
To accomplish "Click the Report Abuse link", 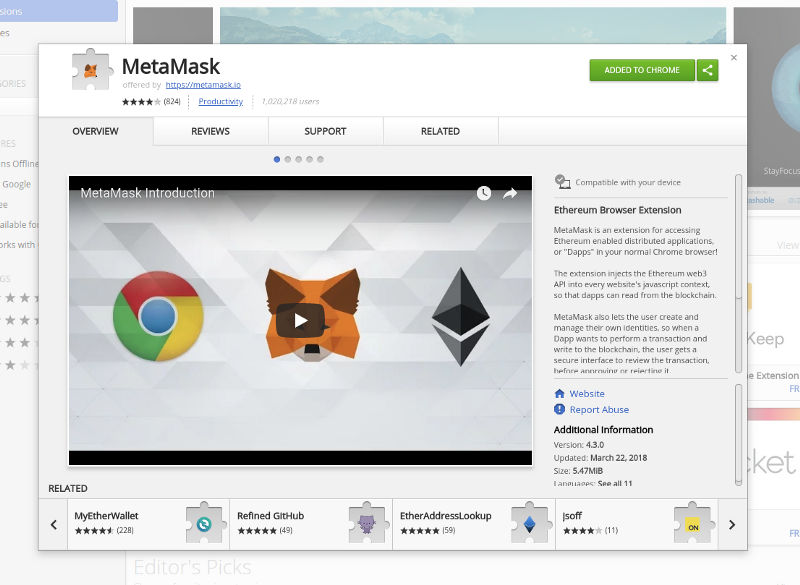I will pyautogui.click(x=599, y=410).
